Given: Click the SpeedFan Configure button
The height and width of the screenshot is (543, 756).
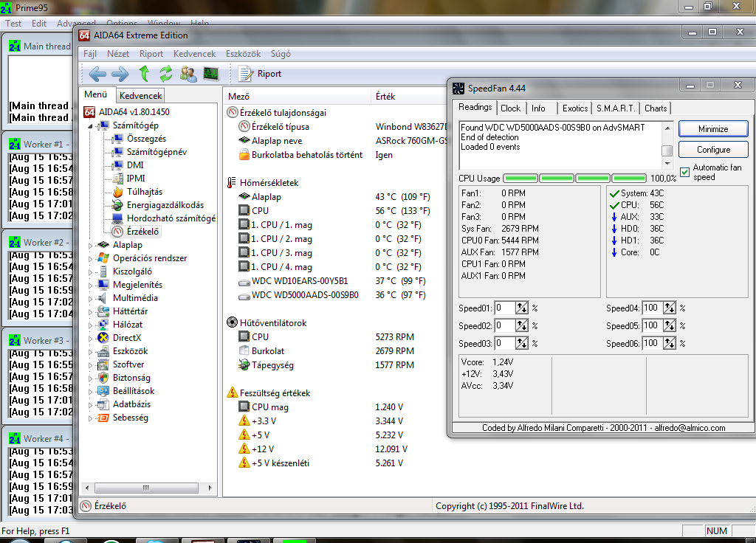Looking at the screenshot, I should (713, 150).
